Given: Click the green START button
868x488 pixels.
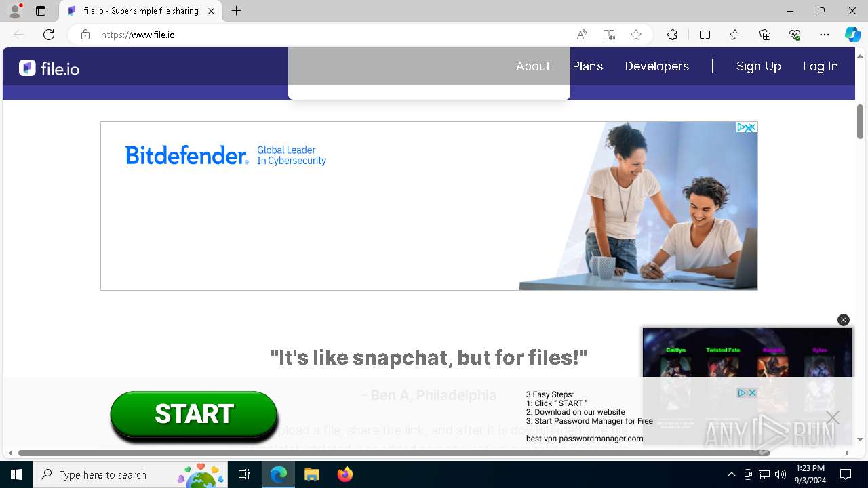Looking at the screenshot, I should pos(194,413).
